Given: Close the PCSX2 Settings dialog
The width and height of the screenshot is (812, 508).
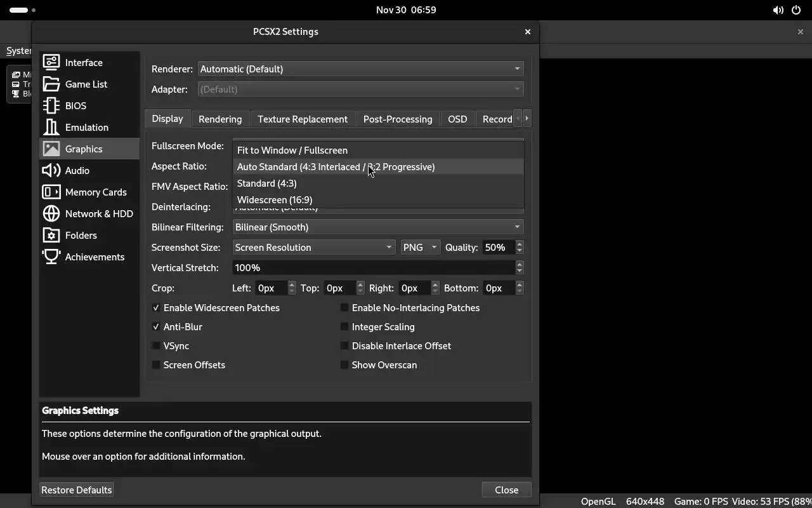Looking at the screenshot, I should pos(527,31).
